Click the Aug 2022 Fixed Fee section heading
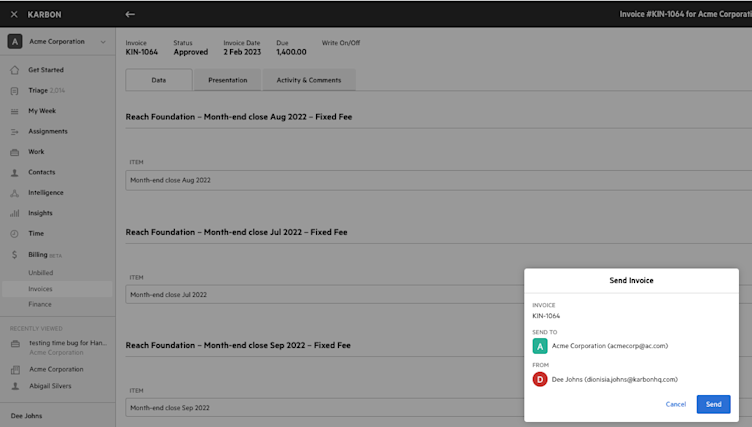 pyautogui.click(x=239, y=117)
